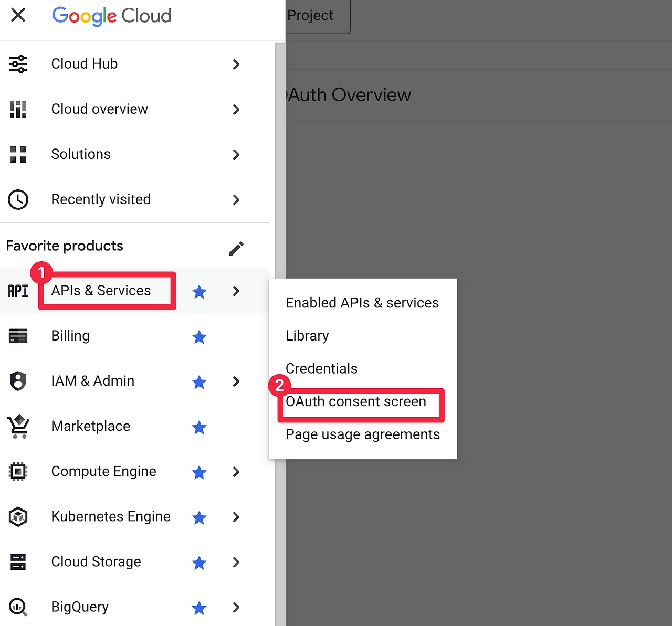Screen dimensions: 672x626
Task: Expand the APIs & Services submenu chevron
Action: click(236, 291)
